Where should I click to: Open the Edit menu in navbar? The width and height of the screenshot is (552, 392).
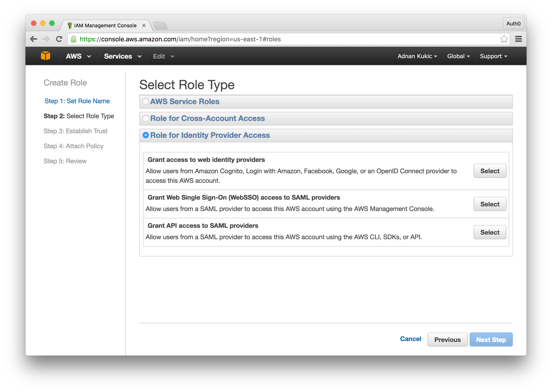(163, 56)
